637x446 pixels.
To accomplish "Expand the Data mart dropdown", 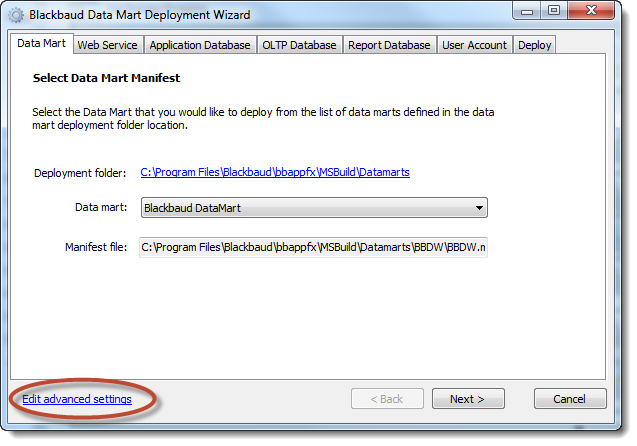I will pyautogui.click(x=314, y=208).
